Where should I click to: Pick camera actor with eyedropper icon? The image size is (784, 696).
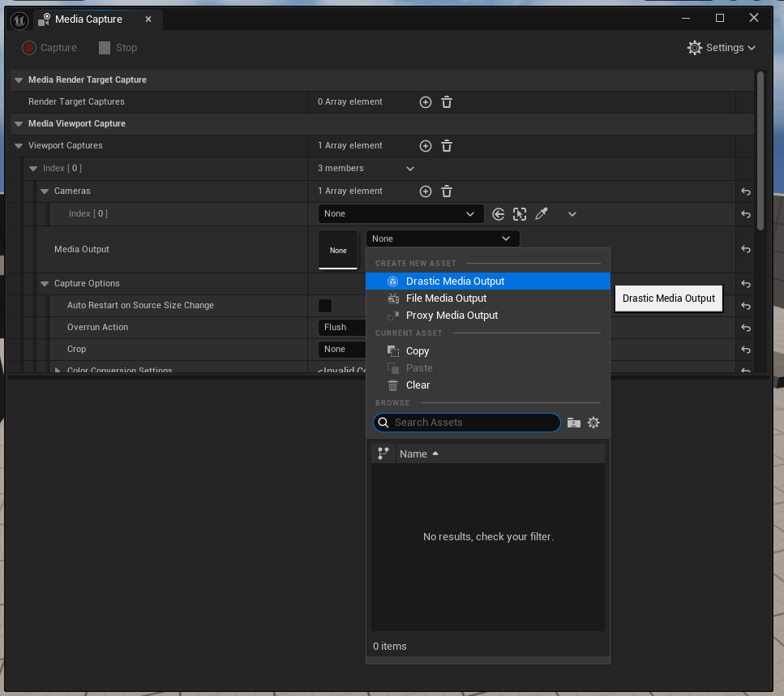point(542,214)
